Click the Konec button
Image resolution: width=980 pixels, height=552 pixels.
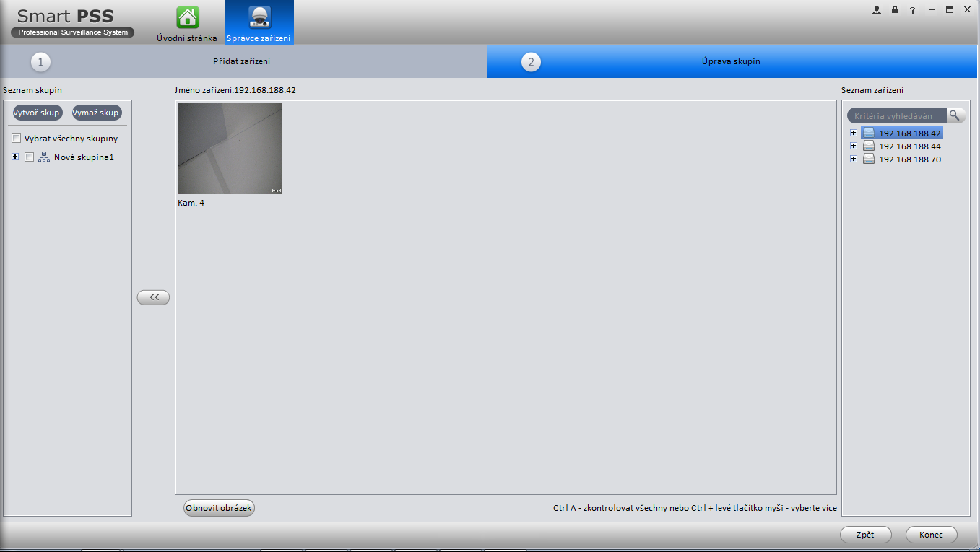tap(931, 535)
